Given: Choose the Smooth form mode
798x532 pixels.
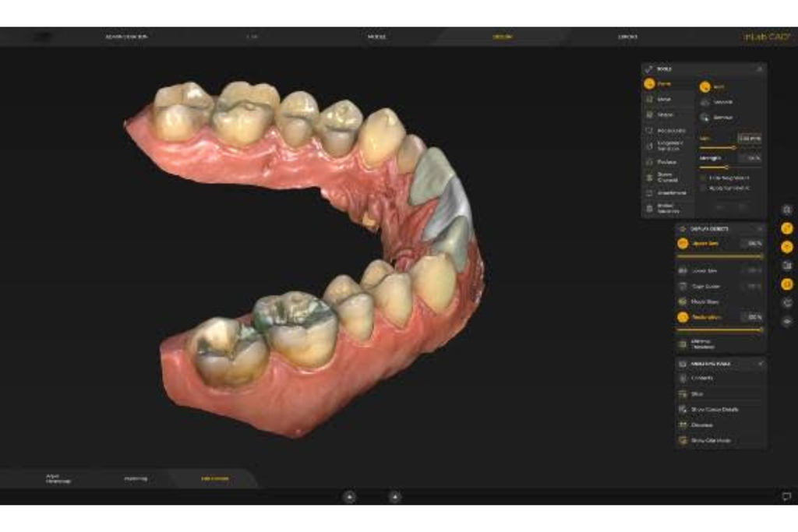Looking at the screenshot, I should click(717, 102).
